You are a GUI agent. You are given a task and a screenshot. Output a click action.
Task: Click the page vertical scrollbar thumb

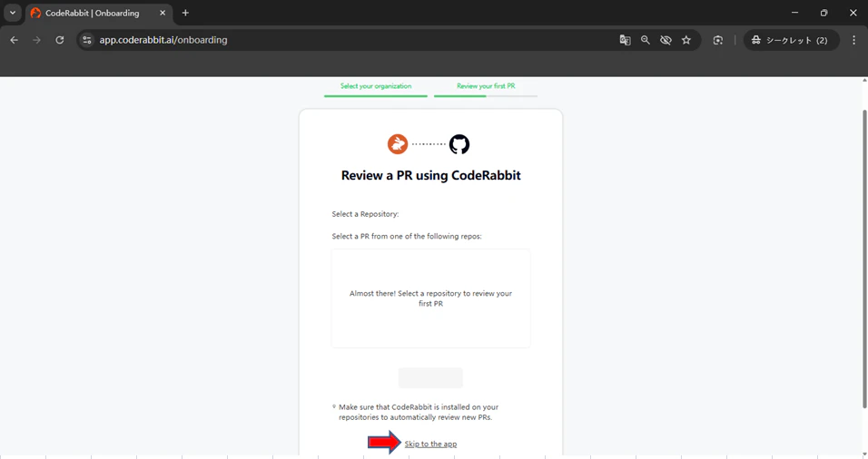click(864, 259)
